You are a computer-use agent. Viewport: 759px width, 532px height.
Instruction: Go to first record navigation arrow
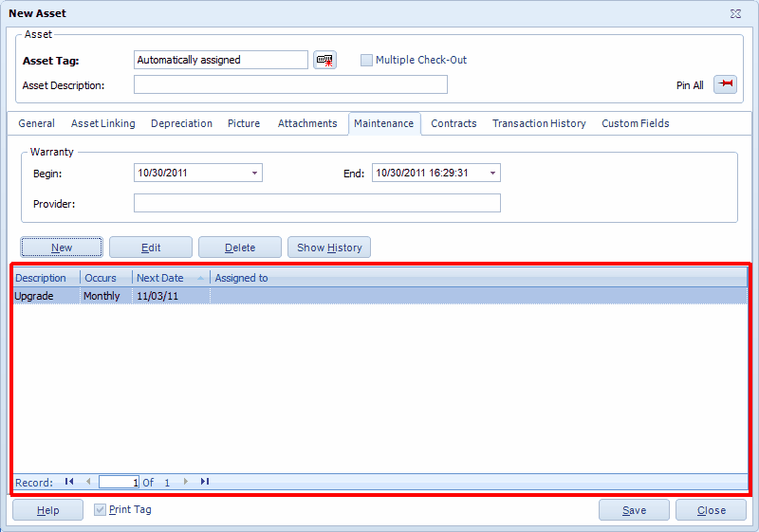tap(69, 482)
